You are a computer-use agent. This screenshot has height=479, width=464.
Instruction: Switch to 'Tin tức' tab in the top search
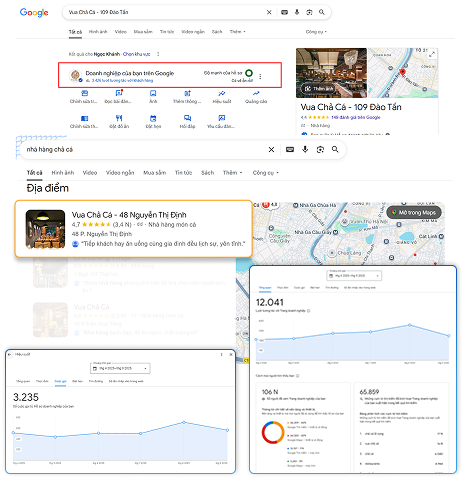point(167,32)
